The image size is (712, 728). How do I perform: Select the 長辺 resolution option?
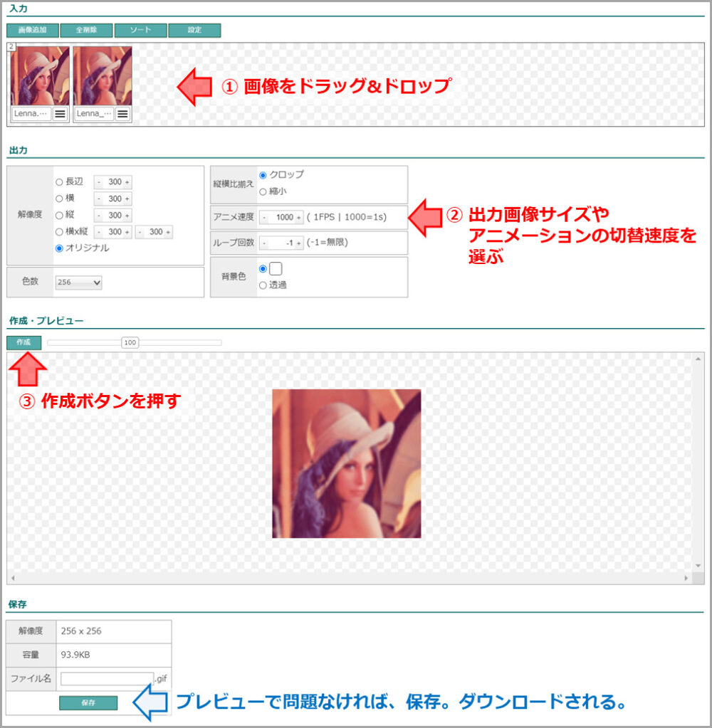pos(59,182)
